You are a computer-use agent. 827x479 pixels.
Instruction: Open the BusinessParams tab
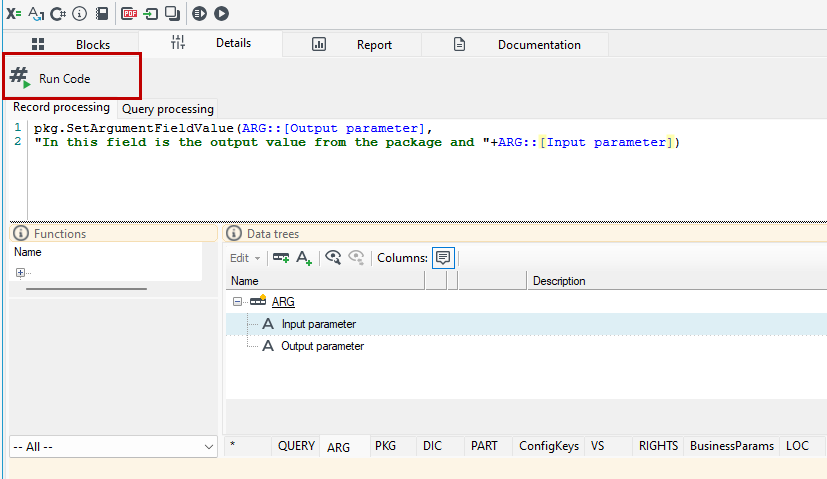732,446
